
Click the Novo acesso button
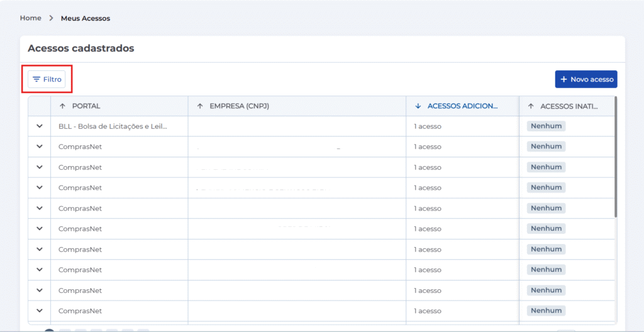pyautogui.click(x=586, y=79)
